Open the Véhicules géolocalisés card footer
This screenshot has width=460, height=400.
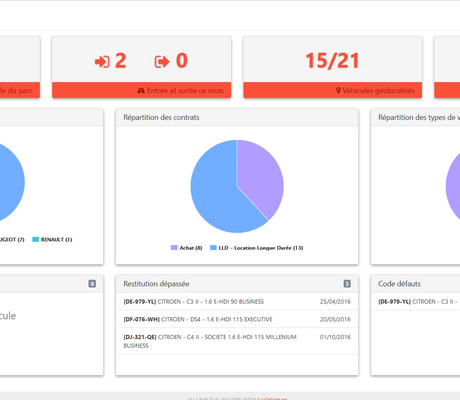pyautogui.click(x=333, y=90)
